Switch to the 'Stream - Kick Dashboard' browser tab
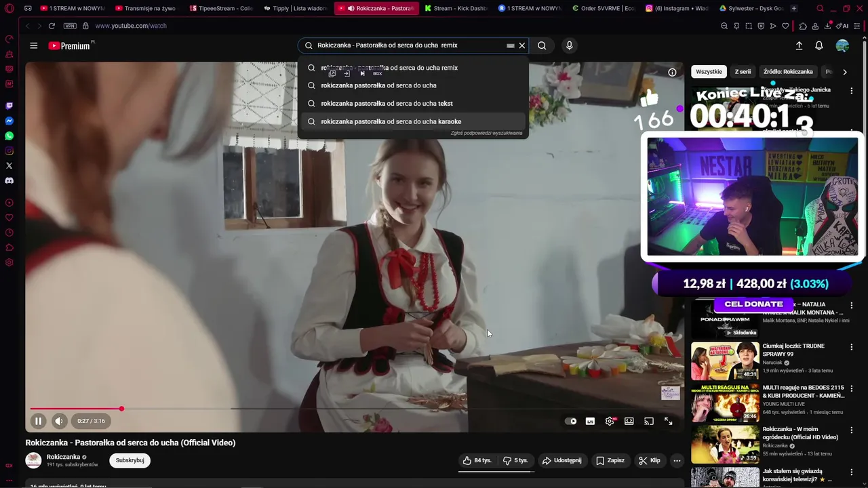This screenshot has height=488, width=868. [456, 8]
